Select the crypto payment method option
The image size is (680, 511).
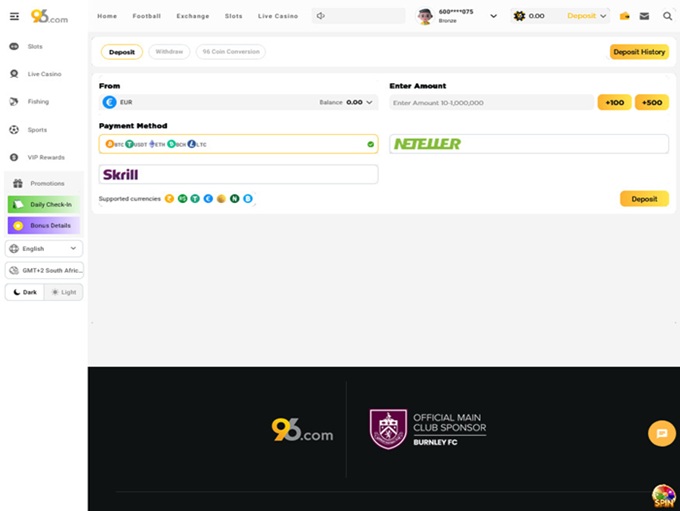point(239,144)
